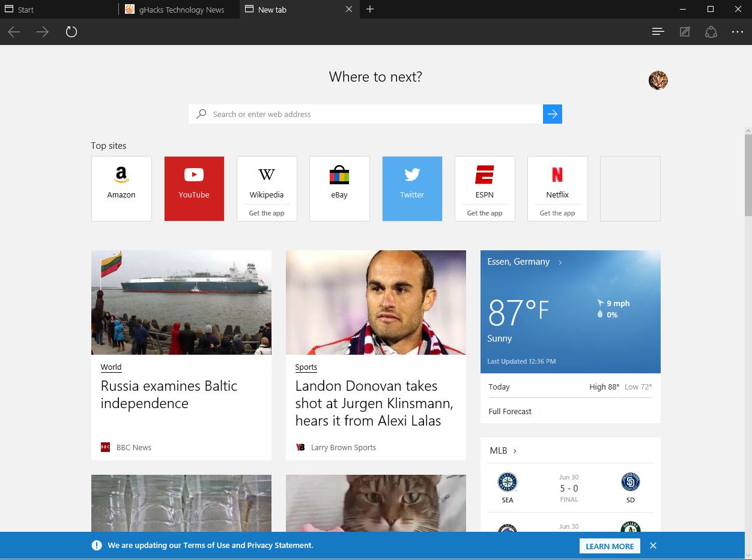Make a Web Note with the pen icon
The width and height of the screenshot is (752, 560).
[685, 32]
